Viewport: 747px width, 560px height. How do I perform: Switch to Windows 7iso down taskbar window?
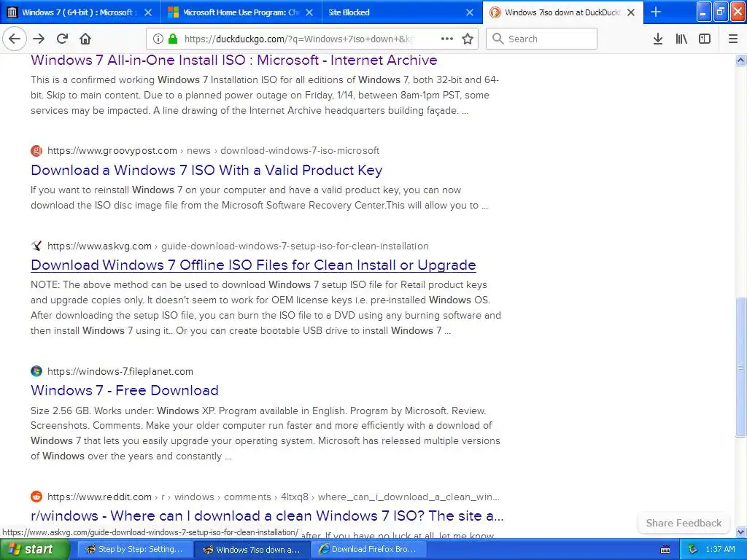[252, 549]
